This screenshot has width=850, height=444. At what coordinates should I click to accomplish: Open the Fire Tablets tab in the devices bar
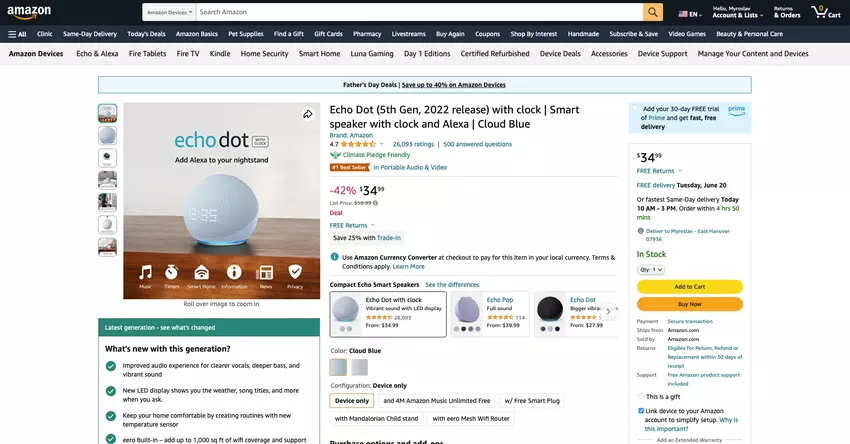point(148,53)
